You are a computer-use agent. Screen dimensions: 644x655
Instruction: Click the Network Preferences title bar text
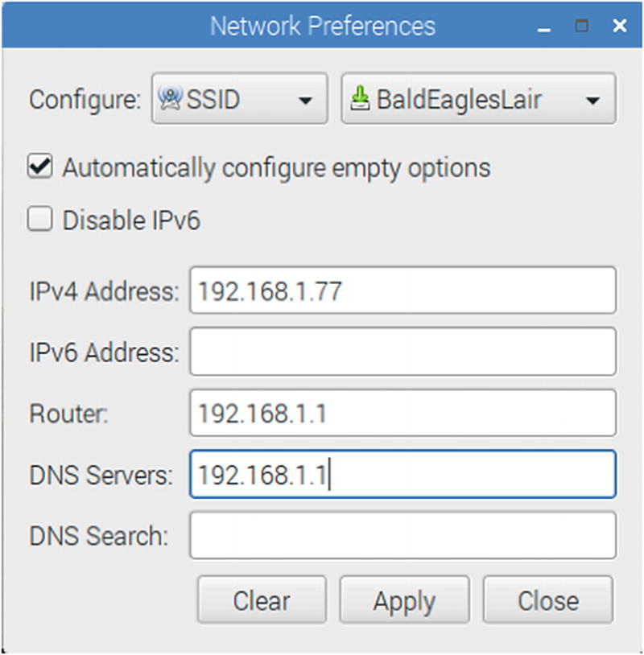[322, 26]
